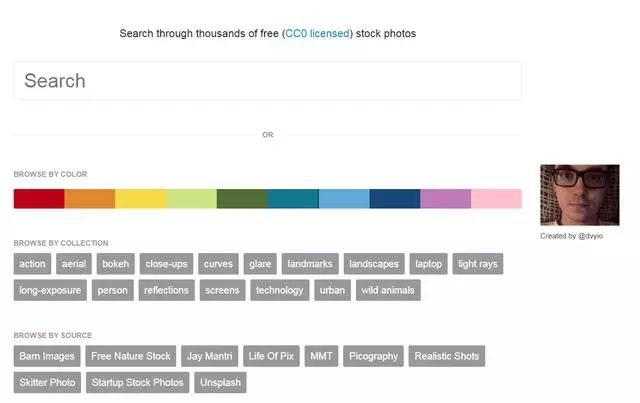Click the creator profile photo thumbnail

[579, 196]
